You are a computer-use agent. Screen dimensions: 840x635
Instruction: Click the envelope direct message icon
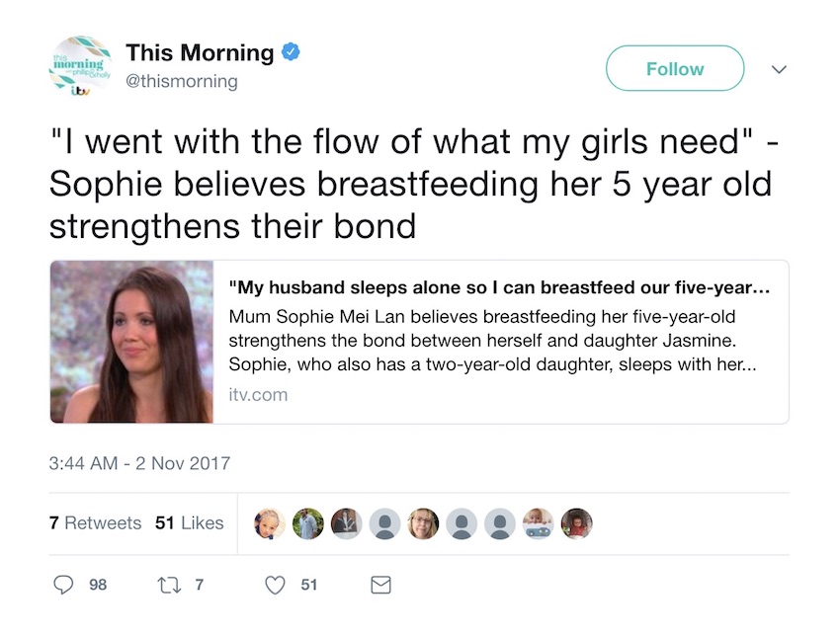click(380, 585)
